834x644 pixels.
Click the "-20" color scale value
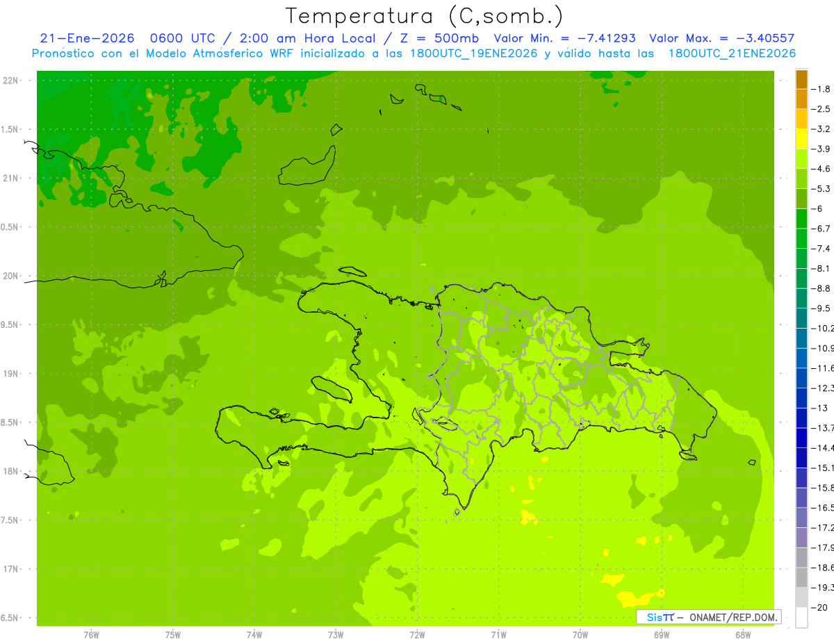[x=820, y=607]
